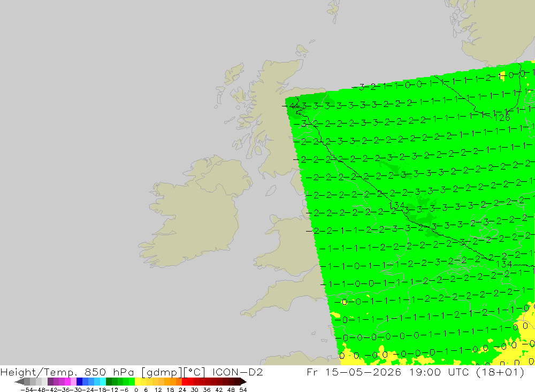
Task: Click the "[gdmp][°C]" units label
Action: (x=173, y=372)
